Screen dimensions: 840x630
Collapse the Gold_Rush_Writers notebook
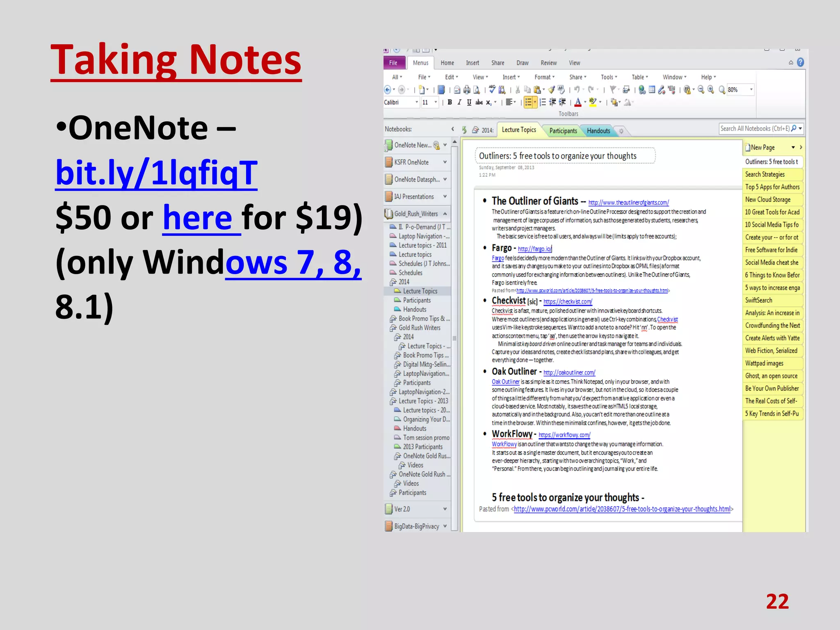pos(445,214)
